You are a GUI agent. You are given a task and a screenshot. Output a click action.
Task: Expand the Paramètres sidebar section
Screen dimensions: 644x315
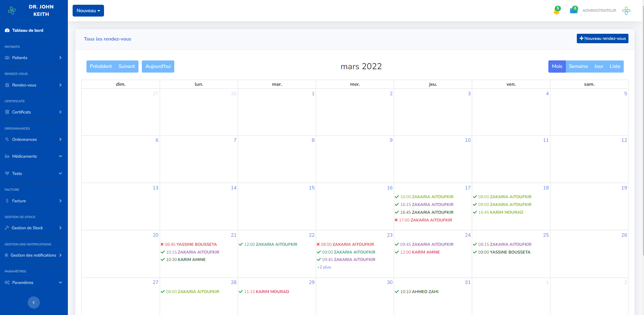(33, 283)
